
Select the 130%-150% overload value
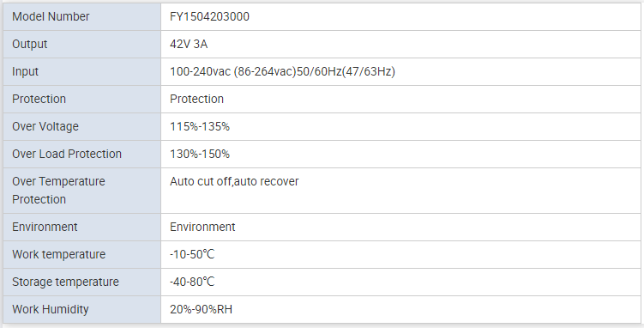pyautogui.click(x=200, y=155)
